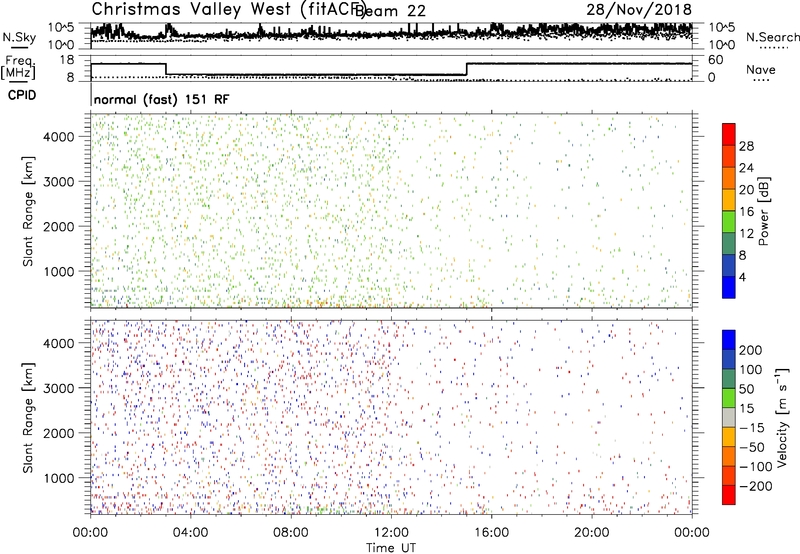Image resolution: width=800 pixels, height=554 pixels.
Task: Click the date '28/Nov/2018'
Action: pos(639,9)
